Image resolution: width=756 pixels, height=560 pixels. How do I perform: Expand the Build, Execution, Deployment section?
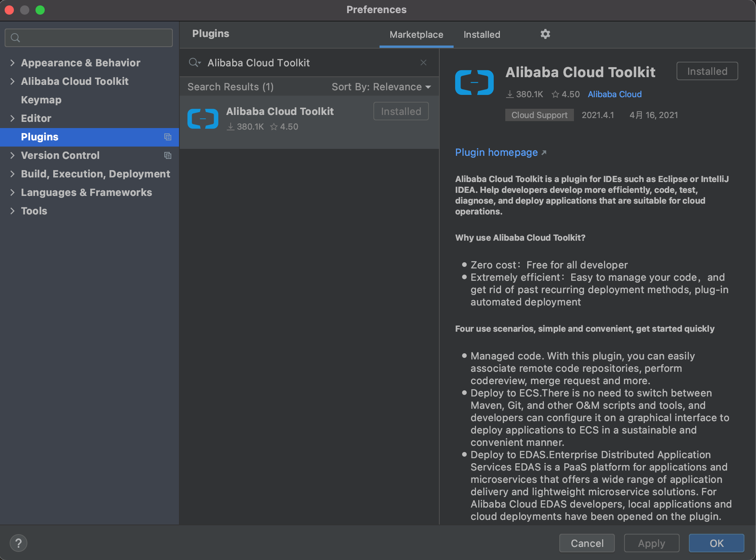coord(12,174)
